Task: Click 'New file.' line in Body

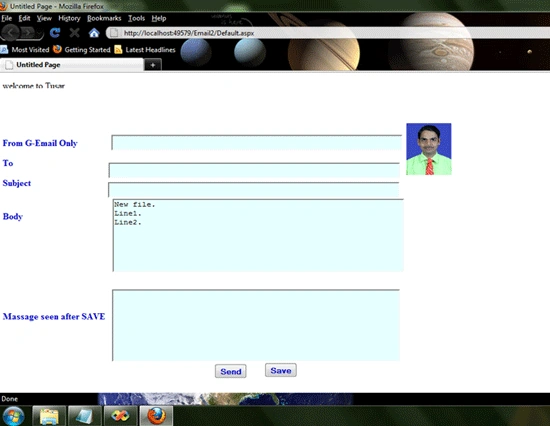Action: 135,204
